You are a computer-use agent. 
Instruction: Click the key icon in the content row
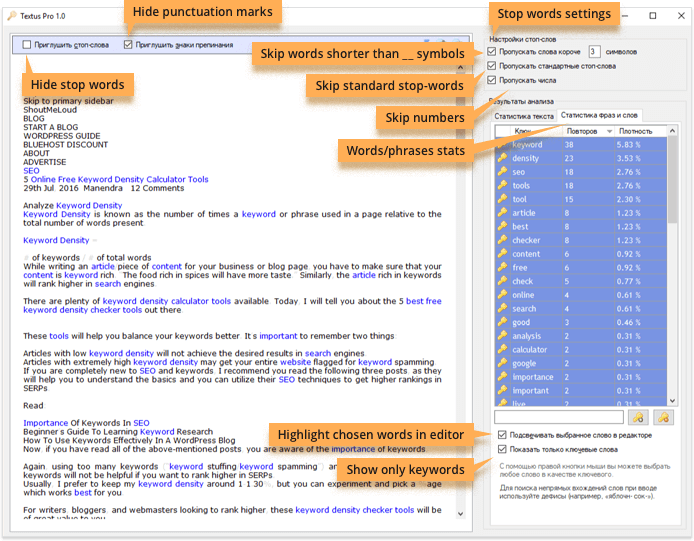point(502,254)
